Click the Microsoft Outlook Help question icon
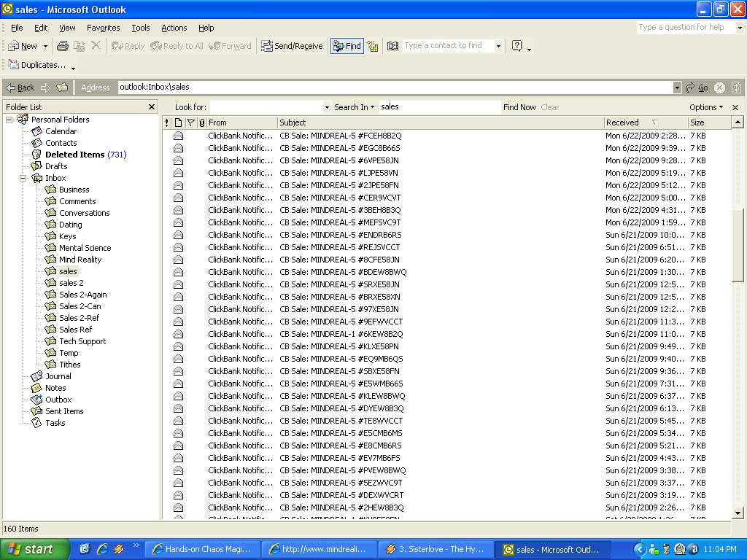Screen dimensions: 747x560 point(517,46)
